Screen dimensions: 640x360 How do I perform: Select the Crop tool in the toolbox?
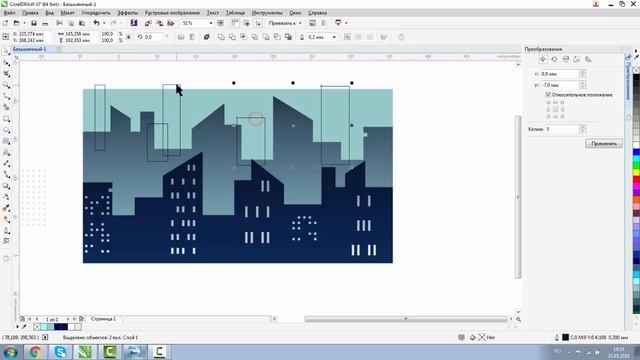(7, 74)
